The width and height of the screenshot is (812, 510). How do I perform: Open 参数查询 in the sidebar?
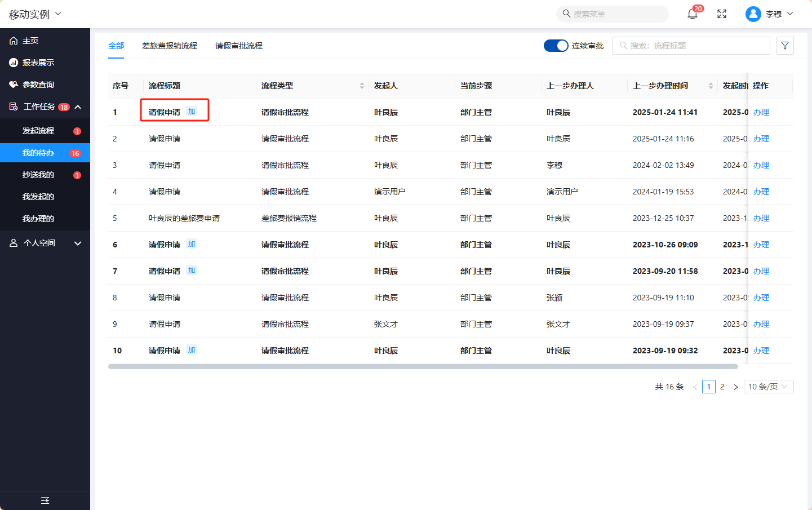pos(38,85)
